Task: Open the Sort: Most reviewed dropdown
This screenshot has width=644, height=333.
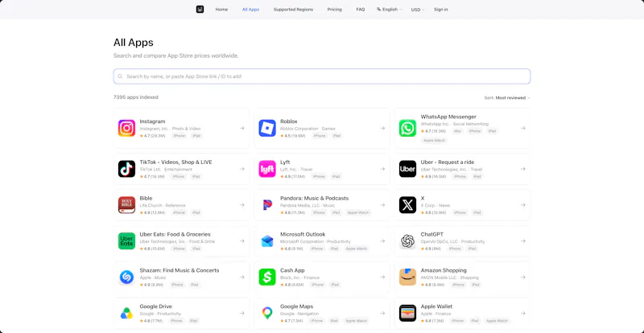Action: tap(507, 97)
